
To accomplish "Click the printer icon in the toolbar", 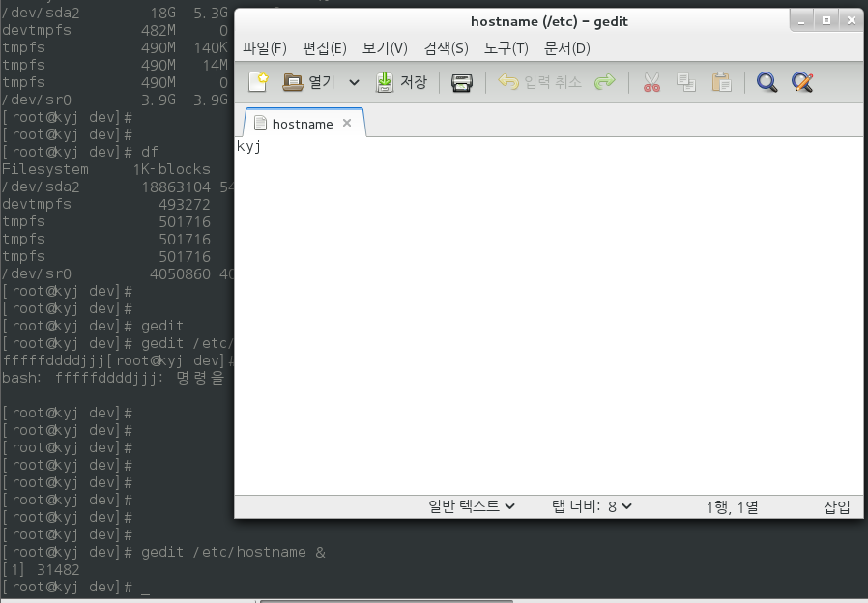I will coord(462,82).
